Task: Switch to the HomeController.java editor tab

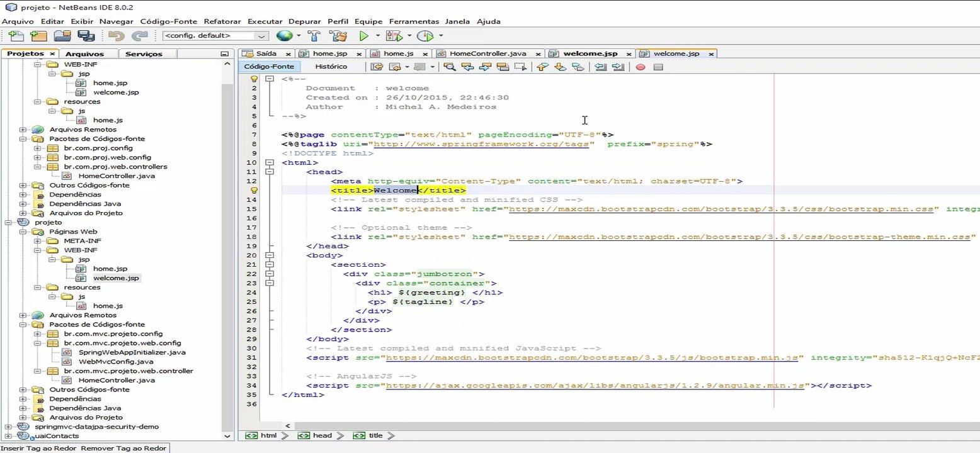Action: [x=487, y=54]
